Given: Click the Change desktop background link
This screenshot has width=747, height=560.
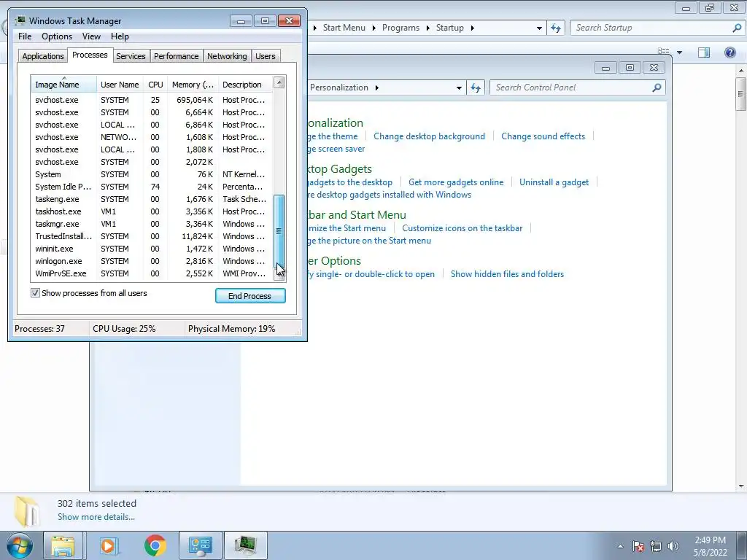Looking at the screenshot, I should tap(429, 136).
